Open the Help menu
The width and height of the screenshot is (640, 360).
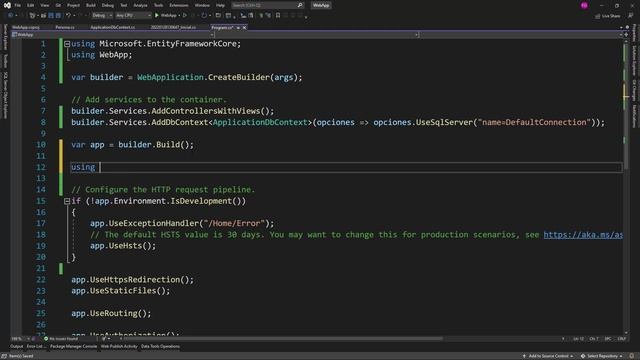tap(220, 5)
